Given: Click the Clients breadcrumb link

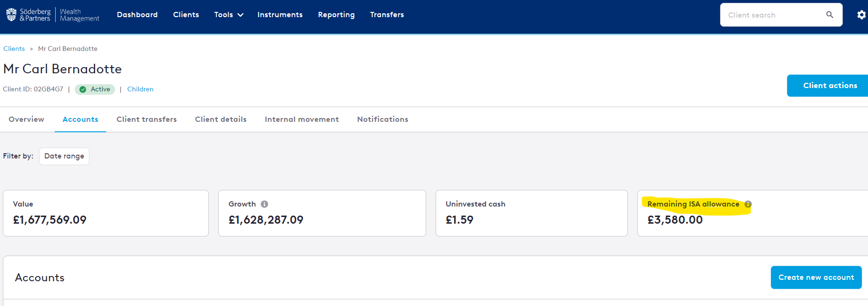Looking at the screenshot, I should pyautogui.click(x=14, y=49).
